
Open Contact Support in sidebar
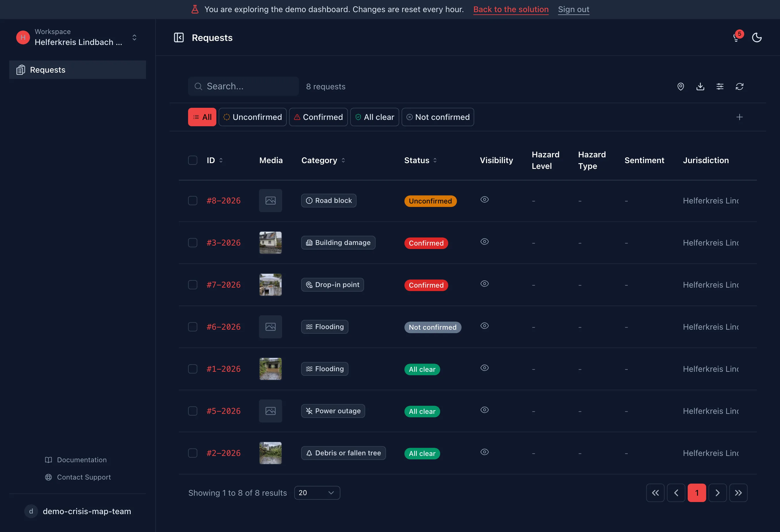click(78, 477)
